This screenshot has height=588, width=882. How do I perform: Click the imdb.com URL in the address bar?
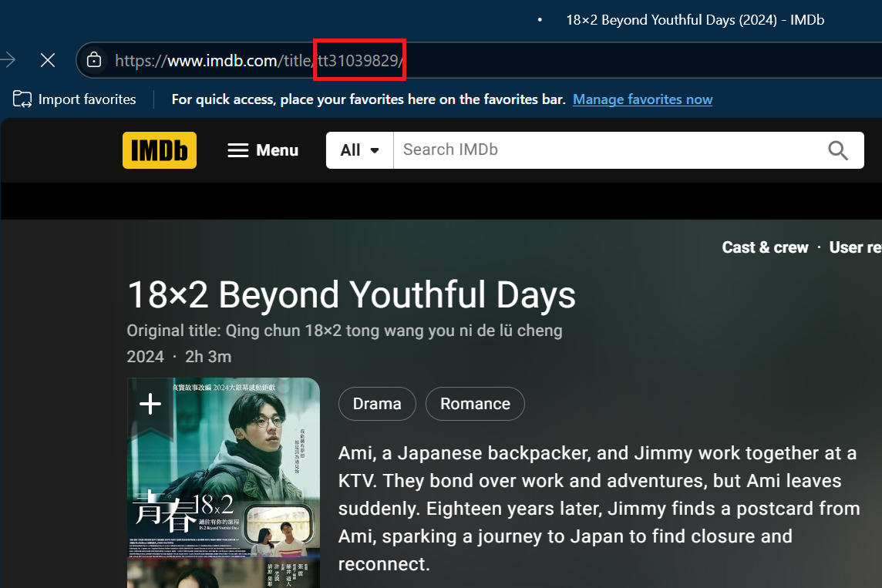point(259,60)
